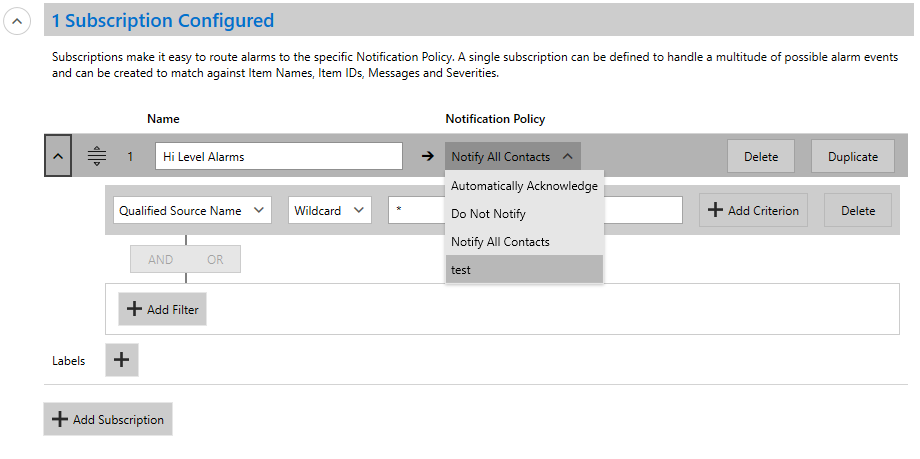Delete the Hi Level Alarms subscription
Viewport: 920px width, 459px height.
(x=761, y=157)
